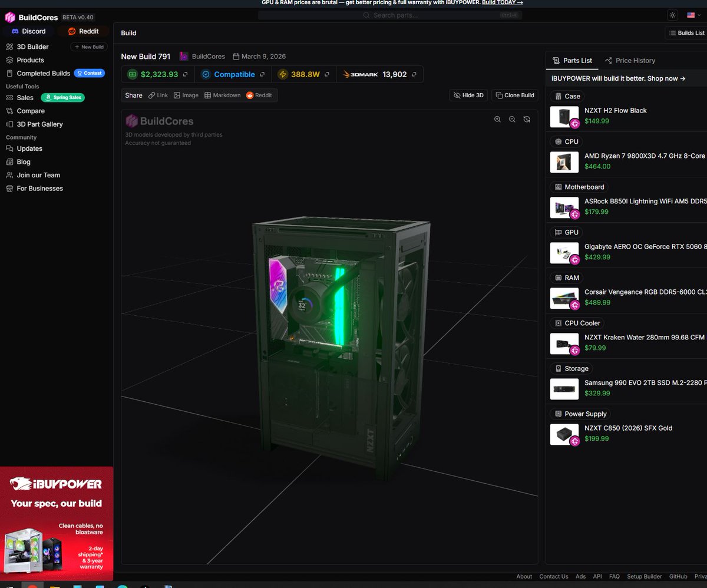Screen dimensions: 707x588
Task: Click the CPU category chip
Action: point(566,141)
